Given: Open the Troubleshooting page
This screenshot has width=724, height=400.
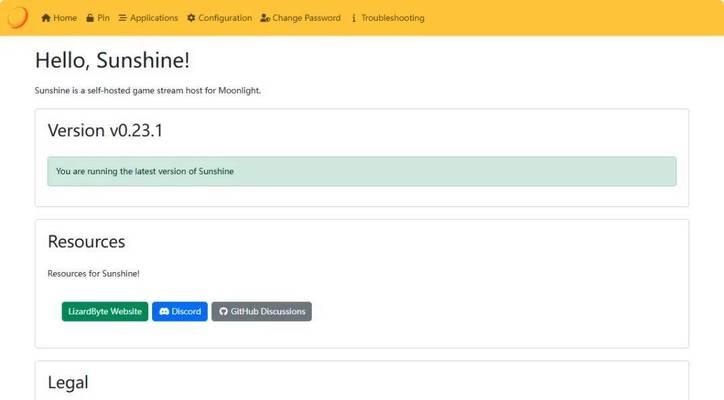Looking at the screenshot, I should [388, 18].
